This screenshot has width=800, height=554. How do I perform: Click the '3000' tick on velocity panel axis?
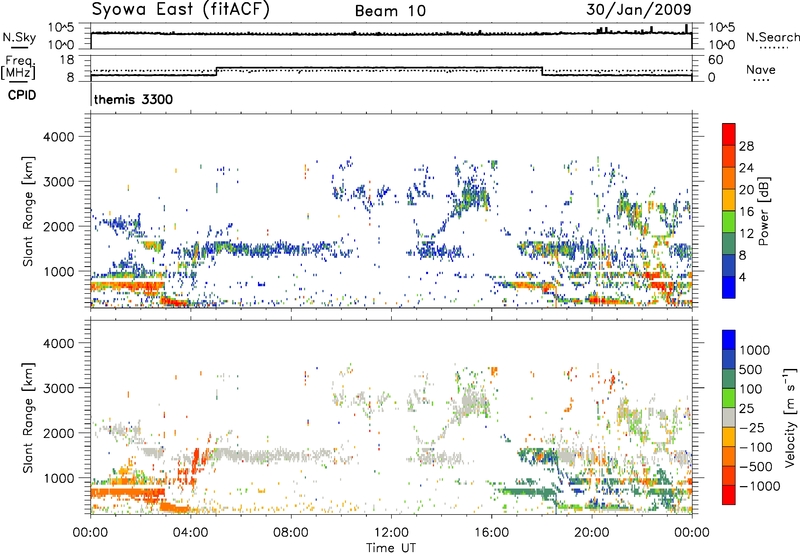point(59,388)
